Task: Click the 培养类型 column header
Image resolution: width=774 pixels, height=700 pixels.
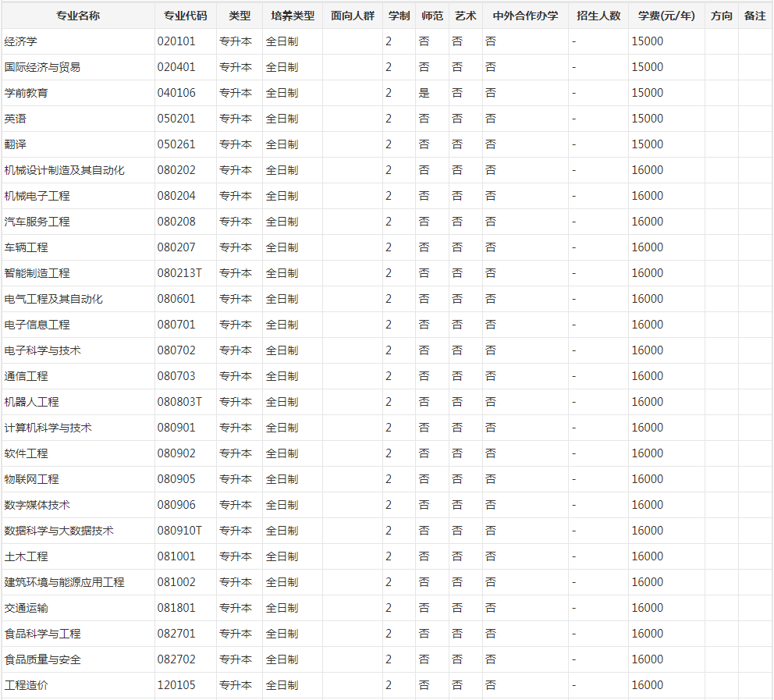Action: click(x=293, y=16)
